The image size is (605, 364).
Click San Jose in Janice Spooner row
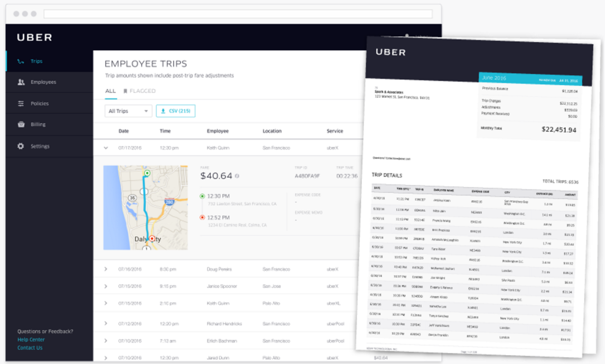point(271,286)
